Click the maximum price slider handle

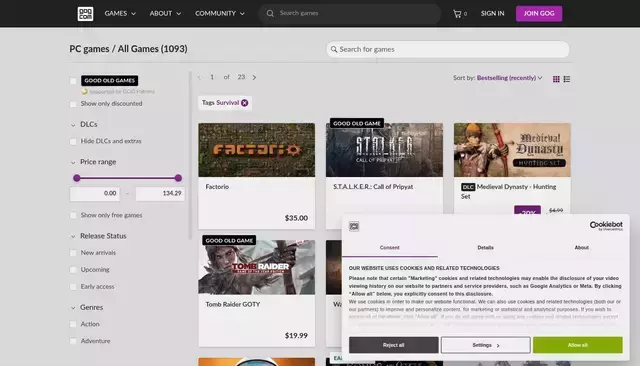click(x=178, y=178)
